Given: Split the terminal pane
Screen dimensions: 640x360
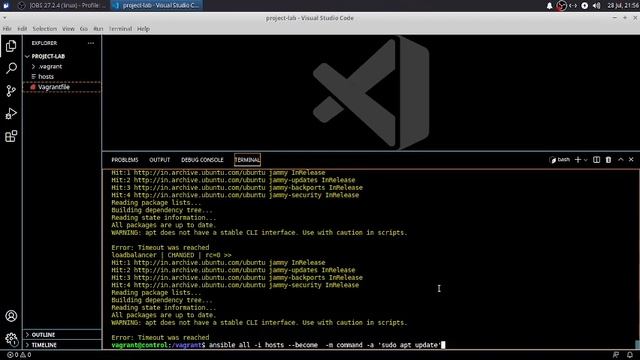Looking at the screenshot, I should (x=596, y=160).
